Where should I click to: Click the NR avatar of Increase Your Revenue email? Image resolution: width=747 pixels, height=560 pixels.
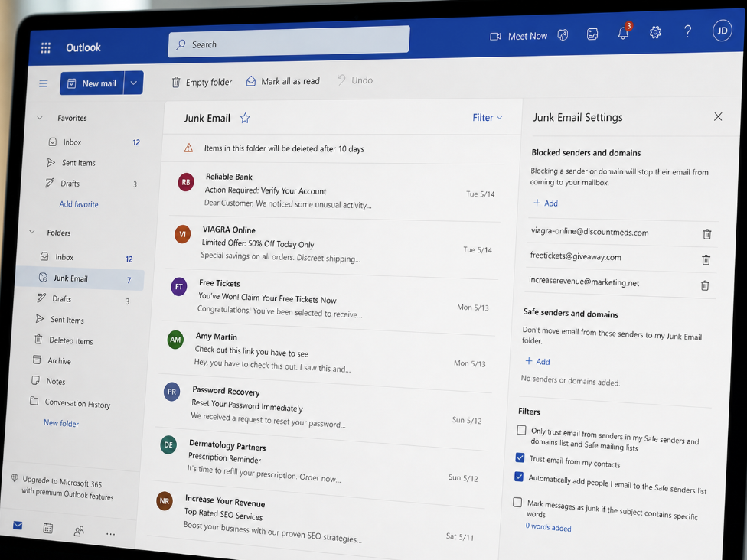165,501
